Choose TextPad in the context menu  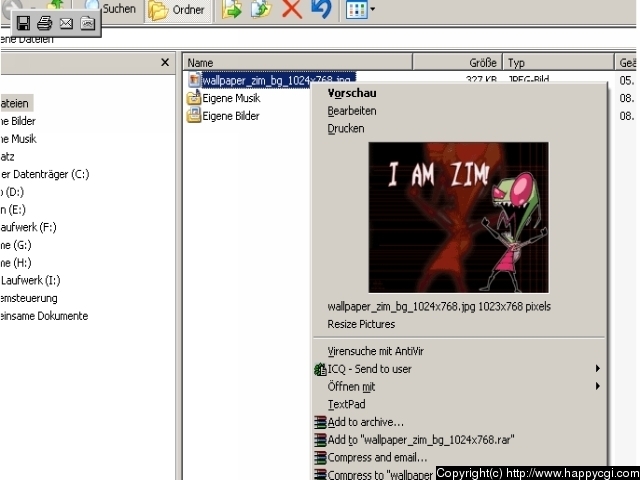click(x=347, y=404)
